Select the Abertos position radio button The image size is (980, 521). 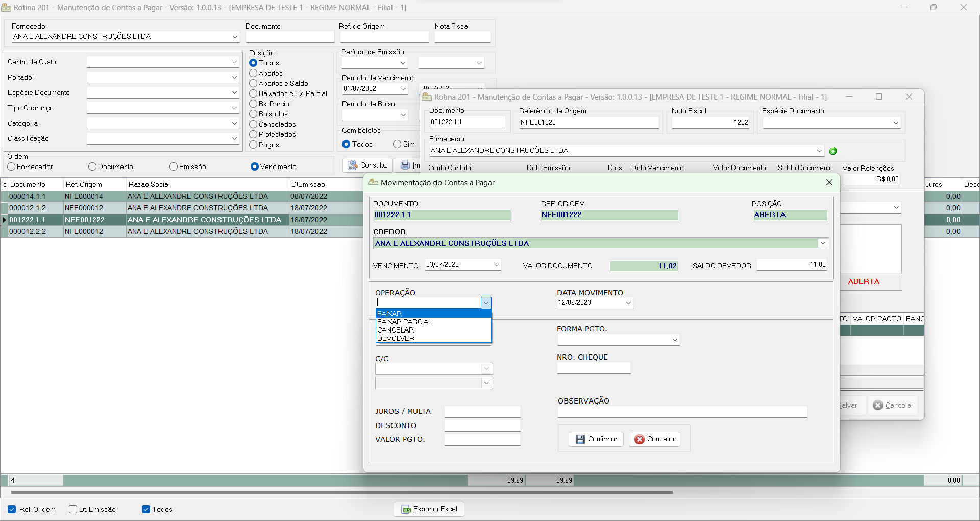pyautogui.click(x=253, y=73)
